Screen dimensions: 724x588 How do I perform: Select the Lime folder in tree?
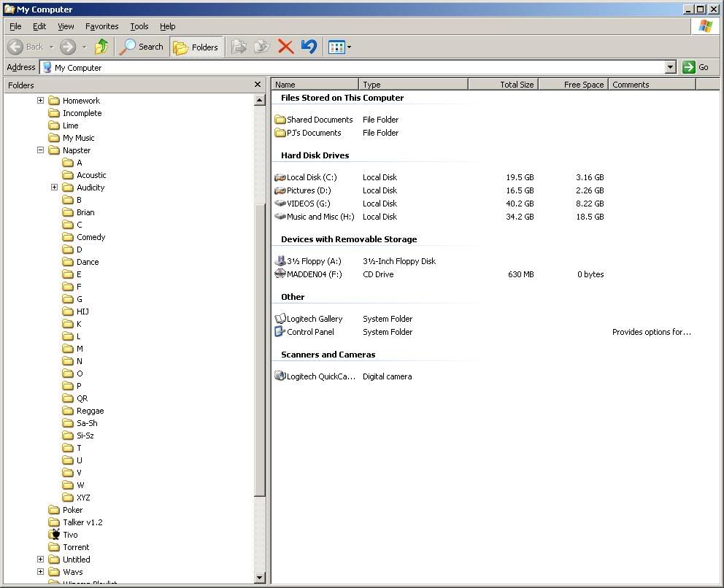(70, 125)
